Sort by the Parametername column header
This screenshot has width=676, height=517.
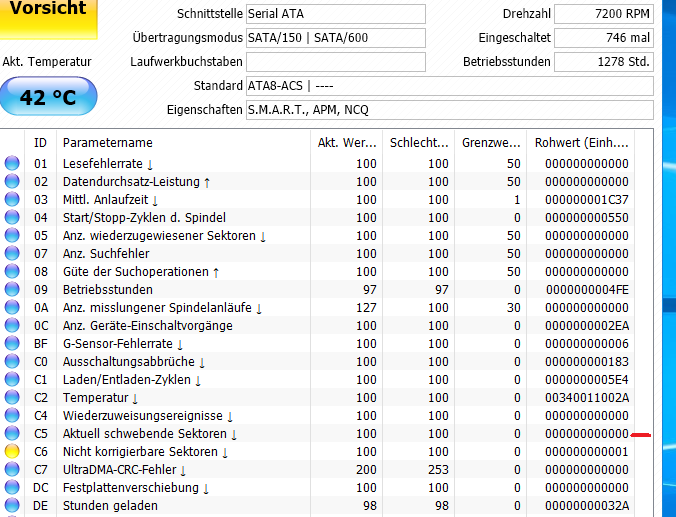pyautogui.click(x=183, y=143)
